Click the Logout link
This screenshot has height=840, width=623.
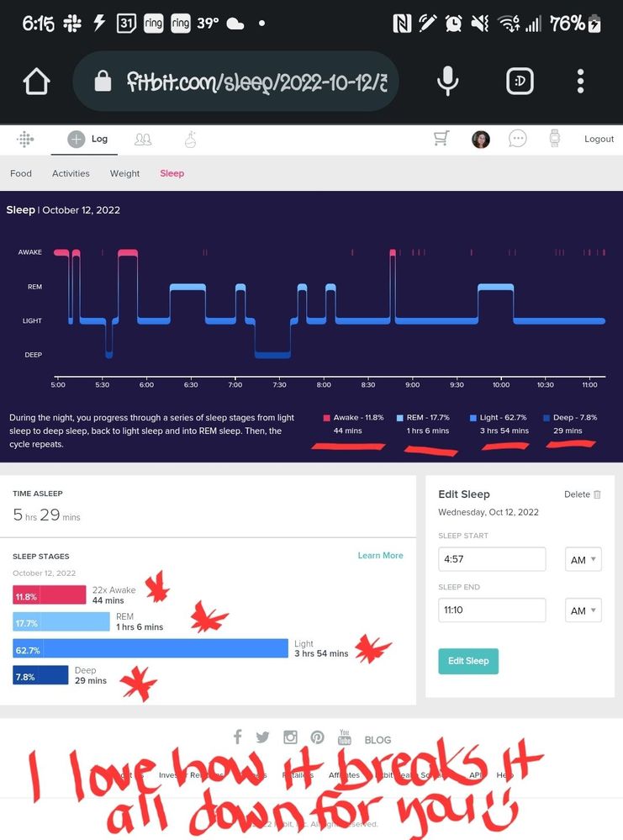(599, 139)
